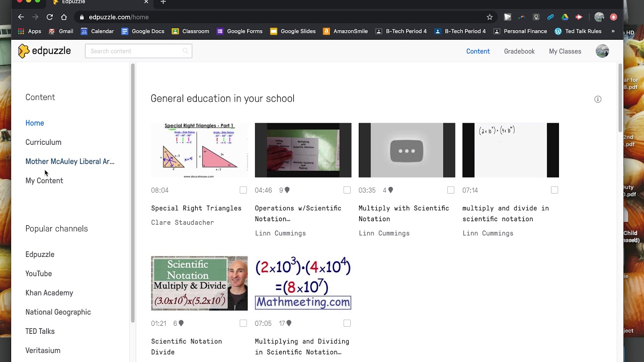Tick the Scientific Notation Divide checkbox
644x362 pixels.
[243, 323]
